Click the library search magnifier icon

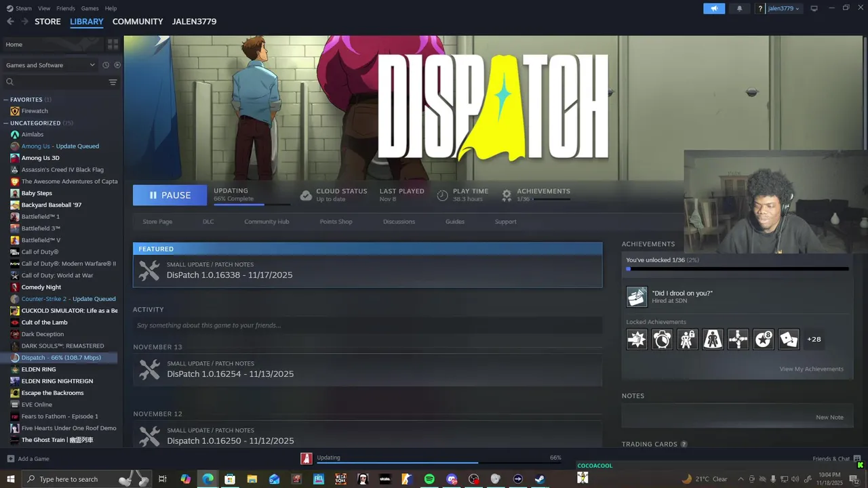click(x=9, y=82)
